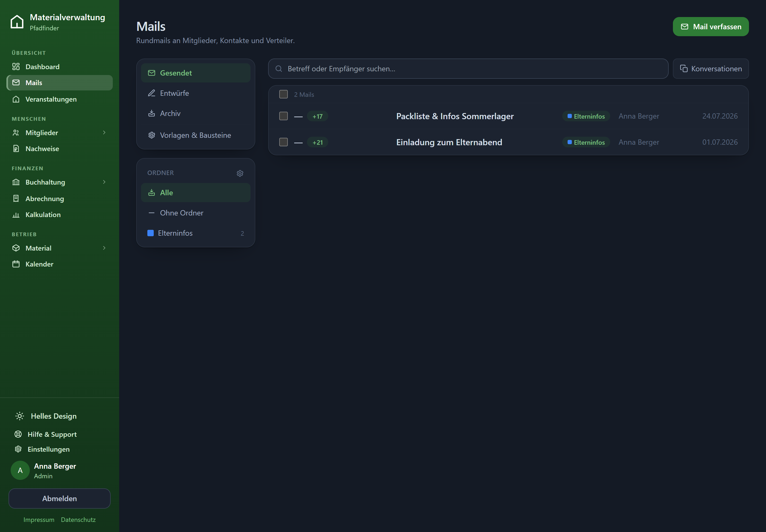The width and height of the screenshot is (766, 532).
Task: Open the Datenschutz link
Action: pos(78,519)
